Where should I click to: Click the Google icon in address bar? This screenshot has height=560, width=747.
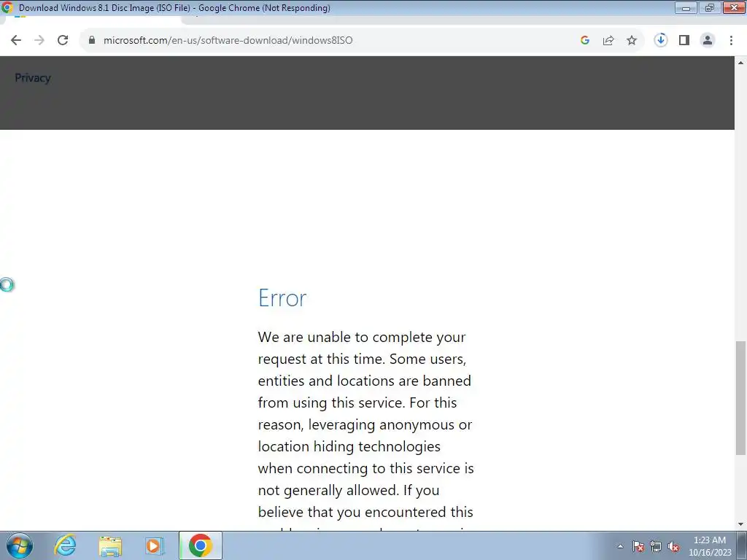click(x=585, y=41)
